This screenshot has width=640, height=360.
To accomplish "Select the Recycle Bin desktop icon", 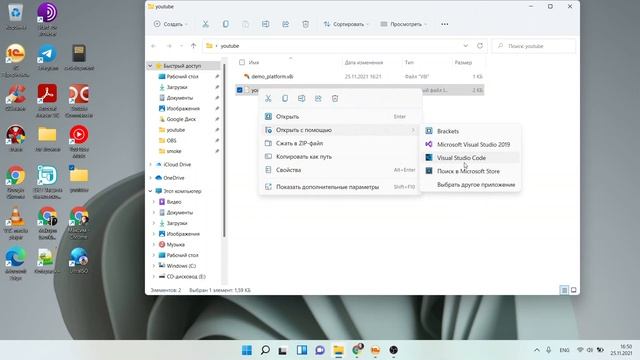I will [16, 16].
